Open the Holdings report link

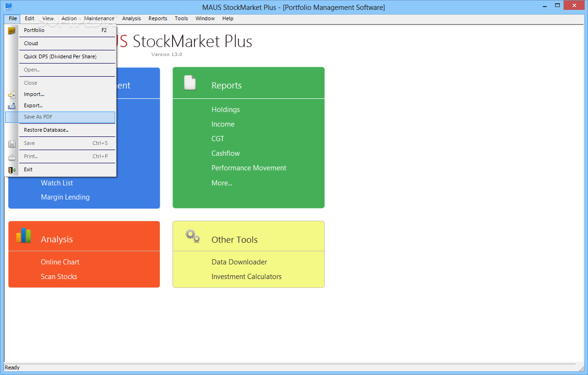pos(226,110)
